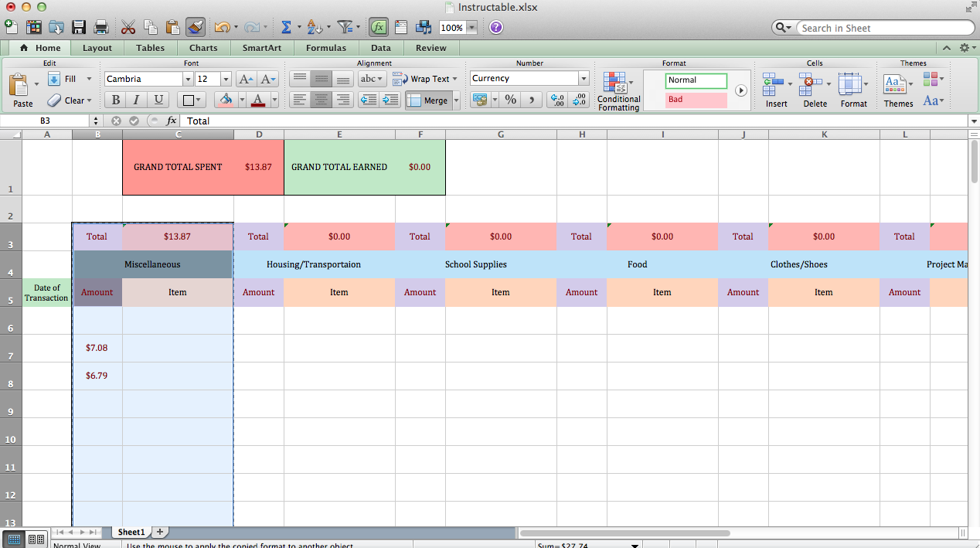Apply Percent Style number format
Screen dimensions: 980x548
point(510,100)
